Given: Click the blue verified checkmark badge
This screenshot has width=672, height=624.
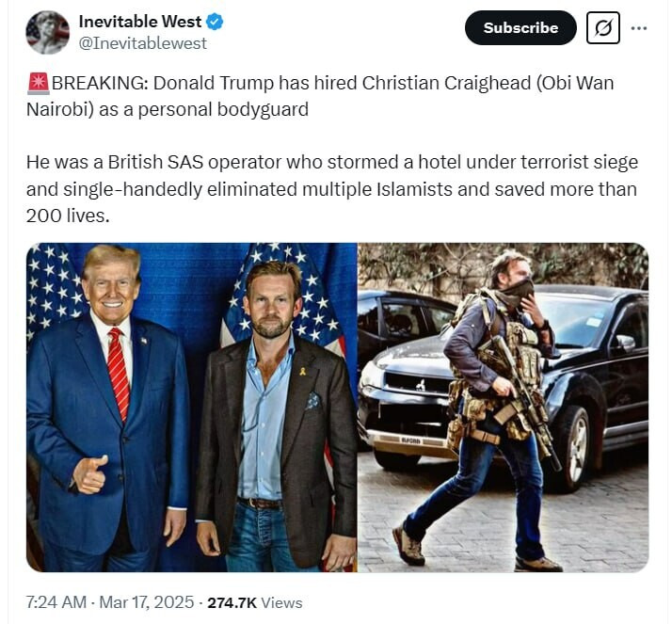Looking at the screenshot, I should 215,22.
